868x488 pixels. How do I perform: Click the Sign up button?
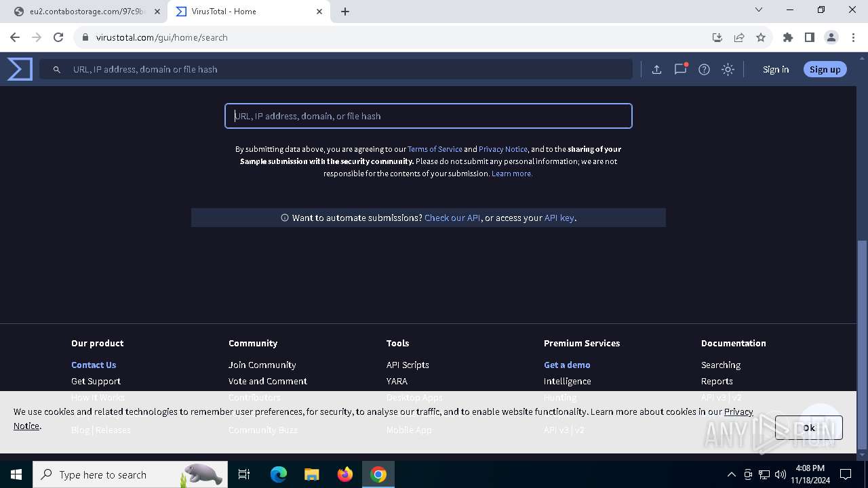(825, 69)
